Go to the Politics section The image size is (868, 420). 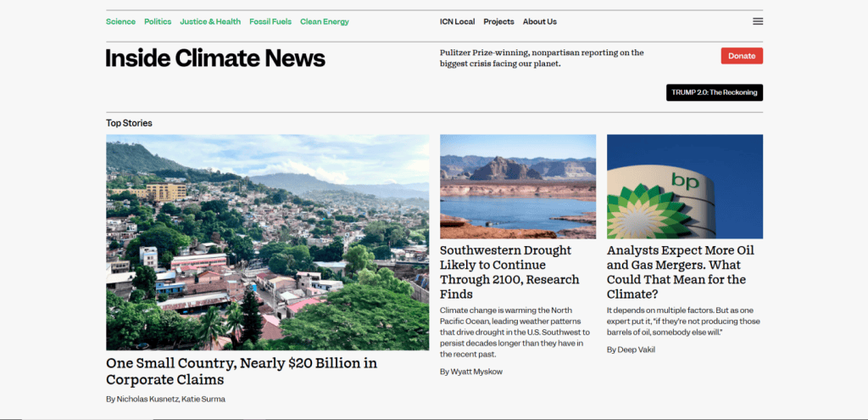(x=158, y=21)
